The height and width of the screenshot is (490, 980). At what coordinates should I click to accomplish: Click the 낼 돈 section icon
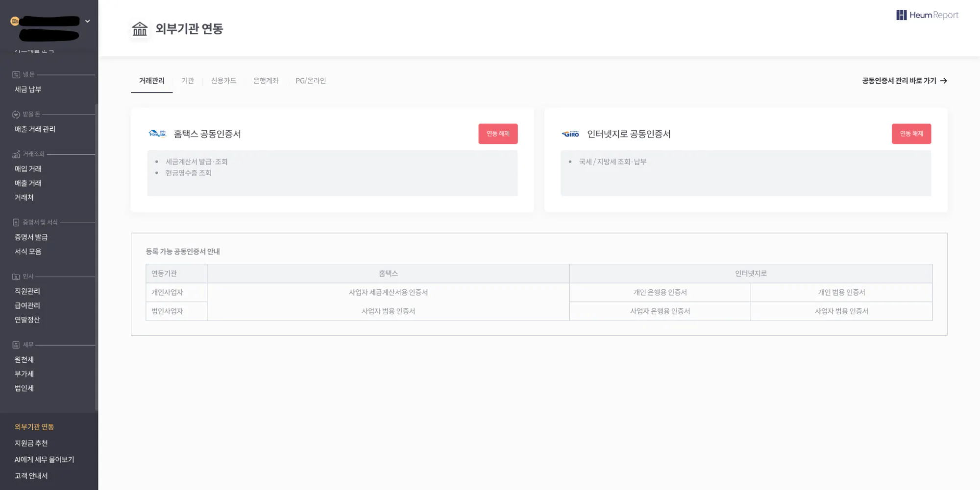(x=16, y=74)
